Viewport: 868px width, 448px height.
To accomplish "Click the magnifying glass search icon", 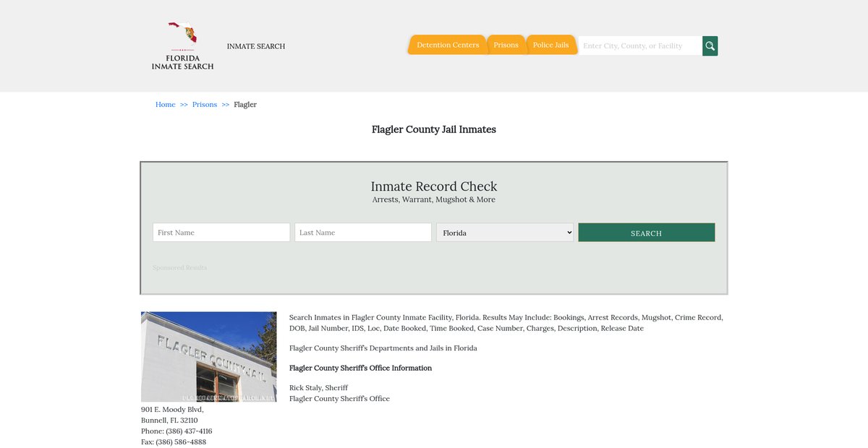I will [710, 46].
